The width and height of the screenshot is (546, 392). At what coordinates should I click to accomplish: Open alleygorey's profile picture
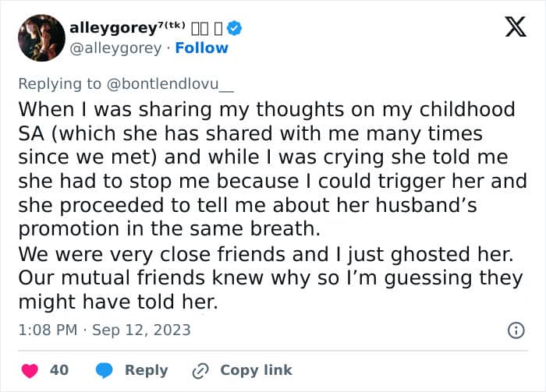[x=41, y=38]
